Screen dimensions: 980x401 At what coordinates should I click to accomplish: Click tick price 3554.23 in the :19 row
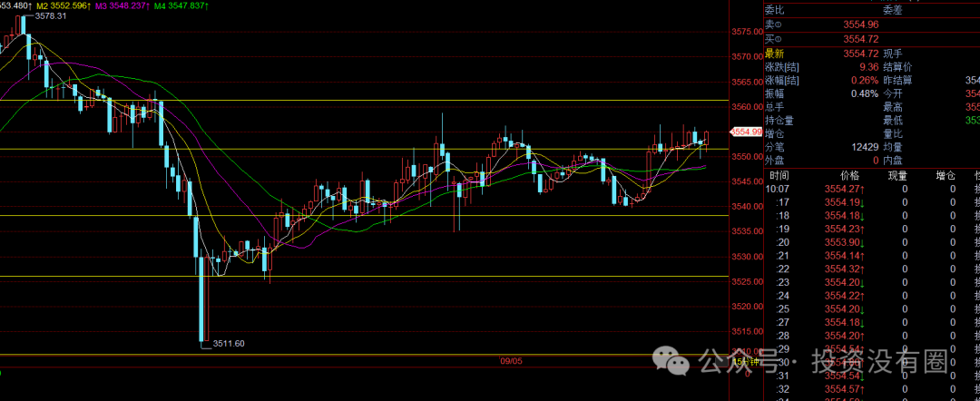click(x=845, y=230)
